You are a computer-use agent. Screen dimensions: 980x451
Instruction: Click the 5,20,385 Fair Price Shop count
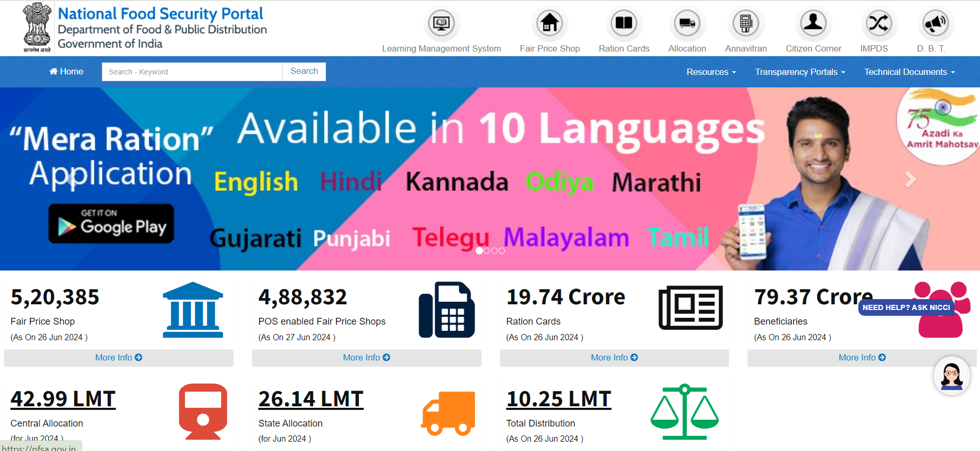pos(55,297)
